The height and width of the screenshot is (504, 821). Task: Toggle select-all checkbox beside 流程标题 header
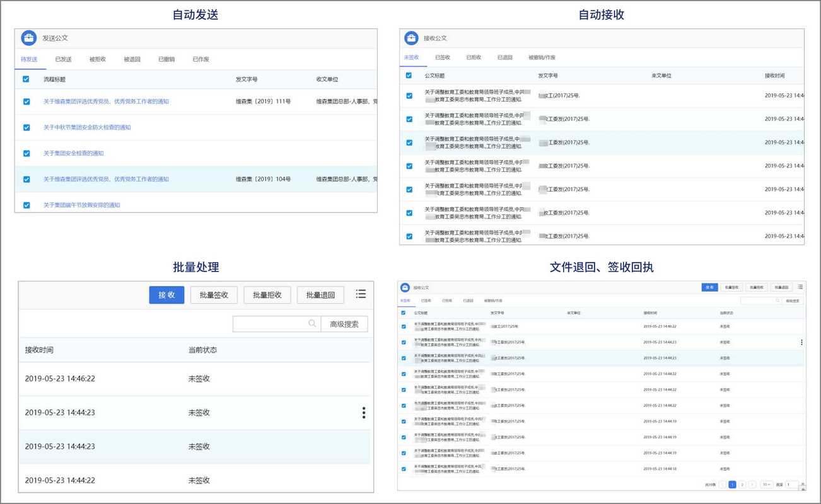tap(26, 79)
